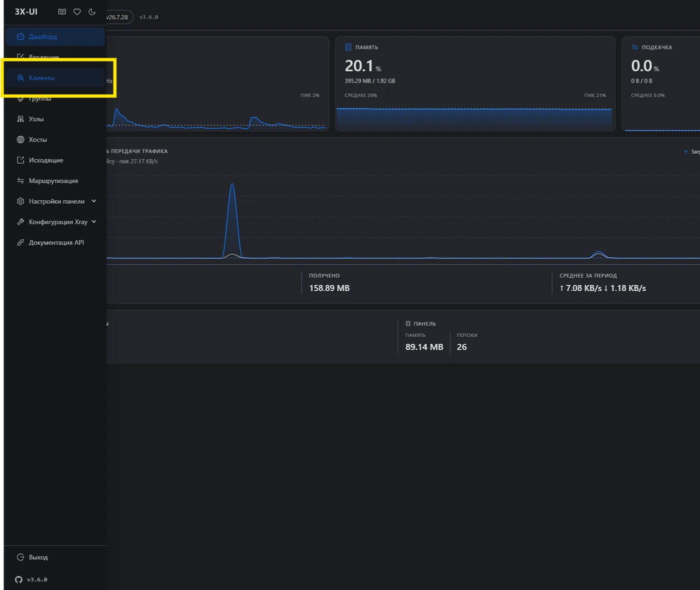Viewport: 700px width, 590px height.
Task: Click the ПАНЕЛЬ section icon
Action: 408,324
